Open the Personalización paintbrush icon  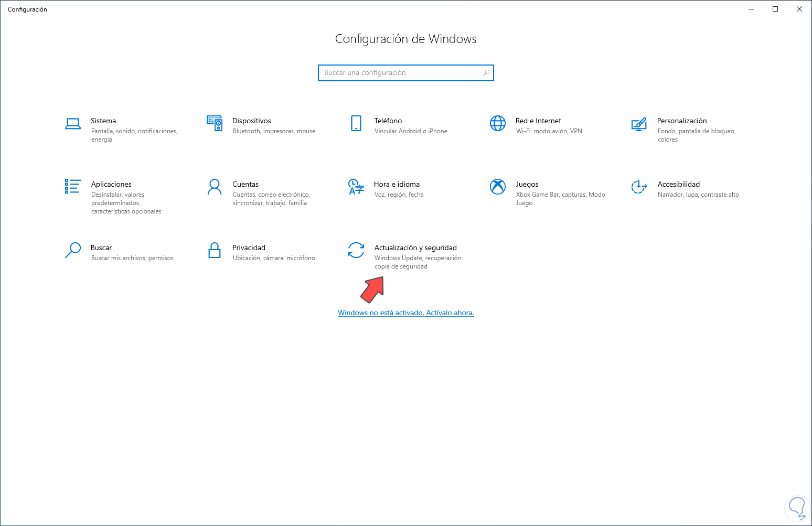click(x=639, y=124)
